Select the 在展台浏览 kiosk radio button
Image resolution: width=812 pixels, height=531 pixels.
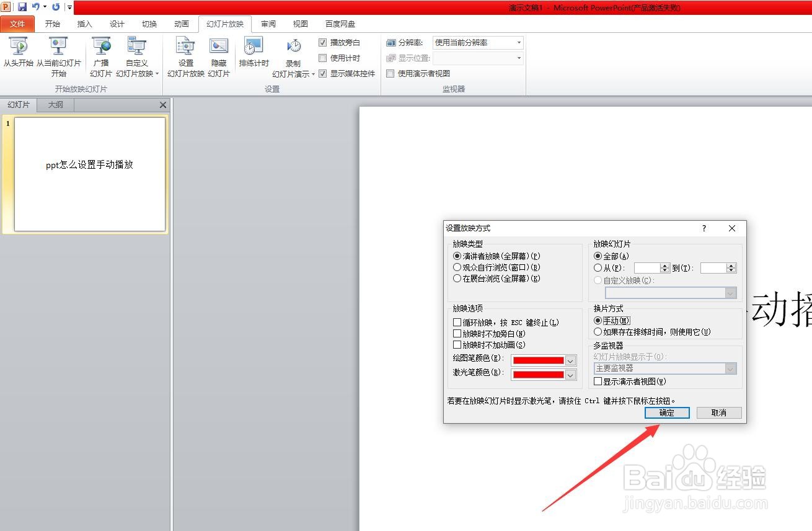click(x=457, y=278)
